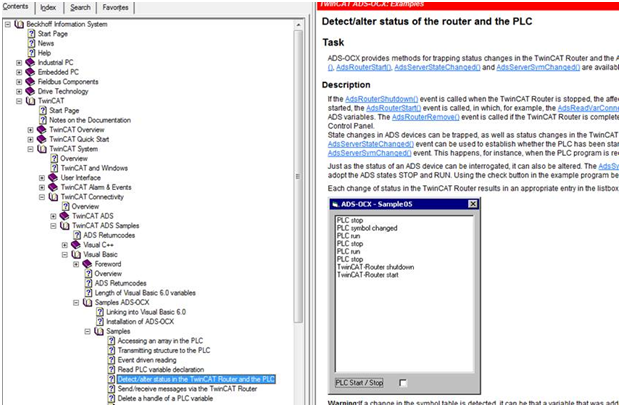
Task: Switch to the Index tab
Action: point(48,8)
